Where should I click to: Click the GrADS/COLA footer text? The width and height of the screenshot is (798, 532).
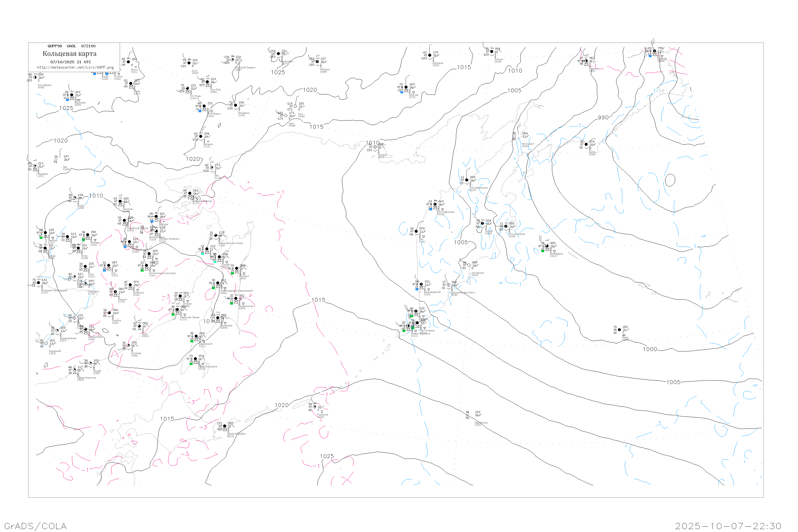click(x=35, y=526)
